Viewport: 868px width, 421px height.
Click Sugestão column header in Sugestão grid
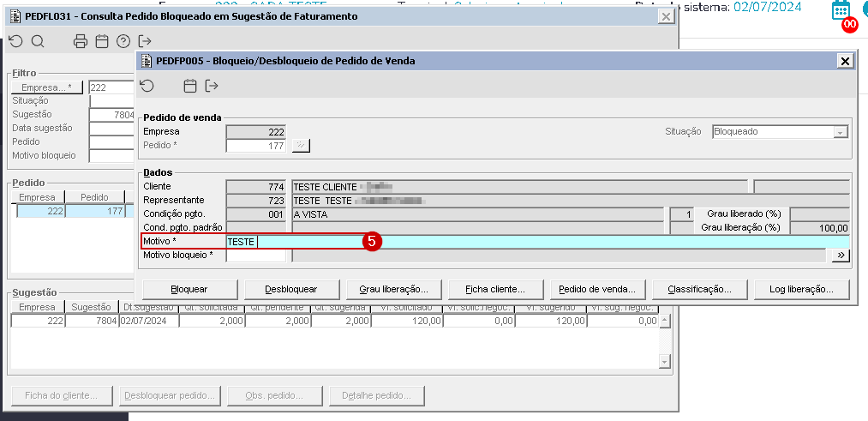[92, 308]
